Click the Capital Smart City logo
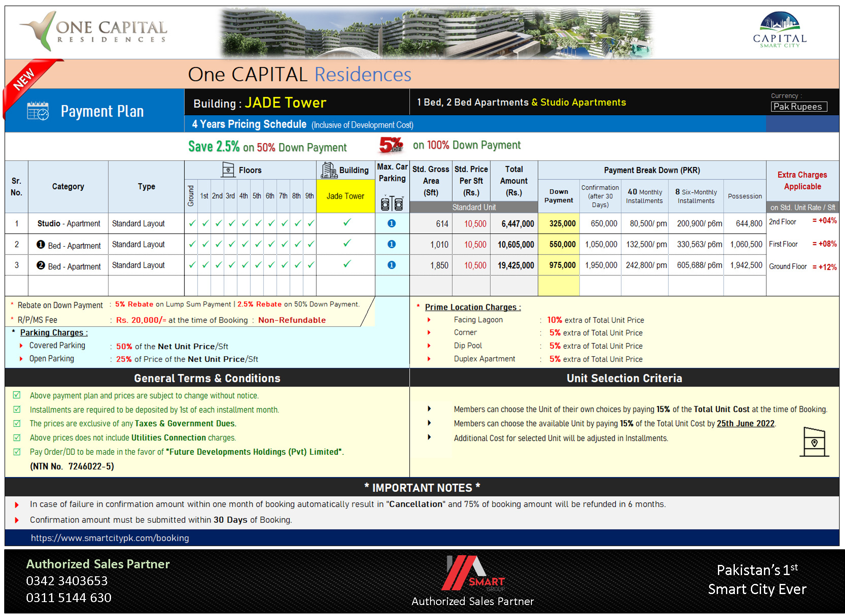 pyautogui.click(x=780, y=30)
